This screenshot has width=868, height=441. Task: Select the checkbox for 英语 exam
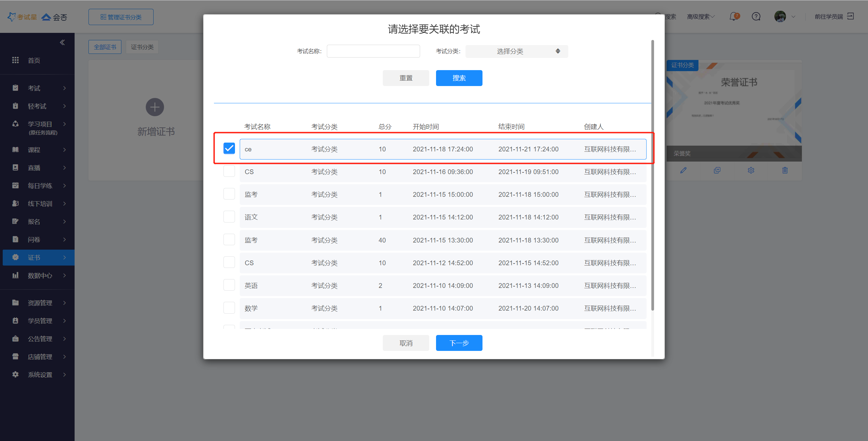(229, 285)
